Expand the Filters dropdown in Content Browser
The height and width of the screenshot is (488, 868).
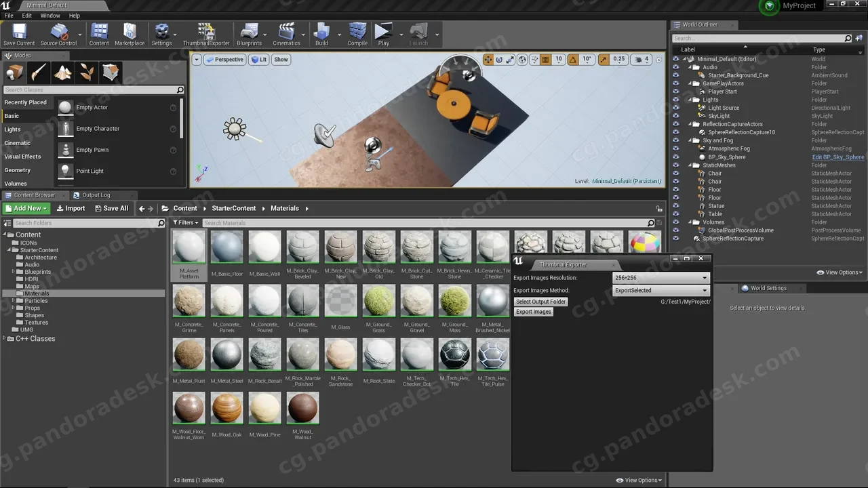(x=186, y=223)
